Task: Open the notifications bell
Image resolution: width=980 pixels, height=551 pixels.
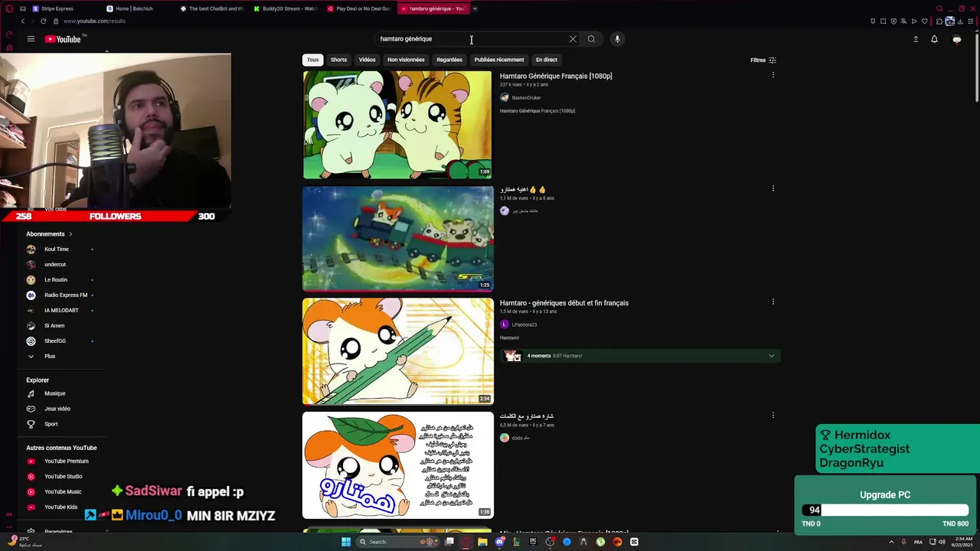Action: [934, 39]
